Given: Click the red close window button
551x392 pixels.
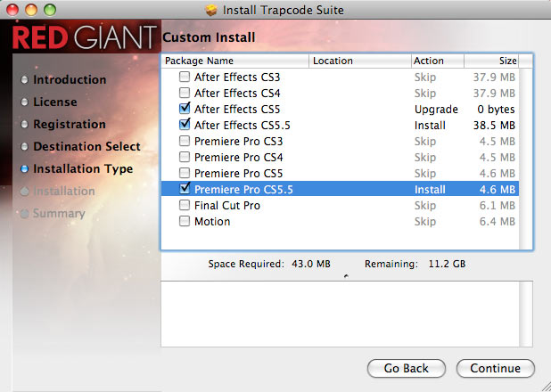Looking at the screenshot, I should (12, 10).
